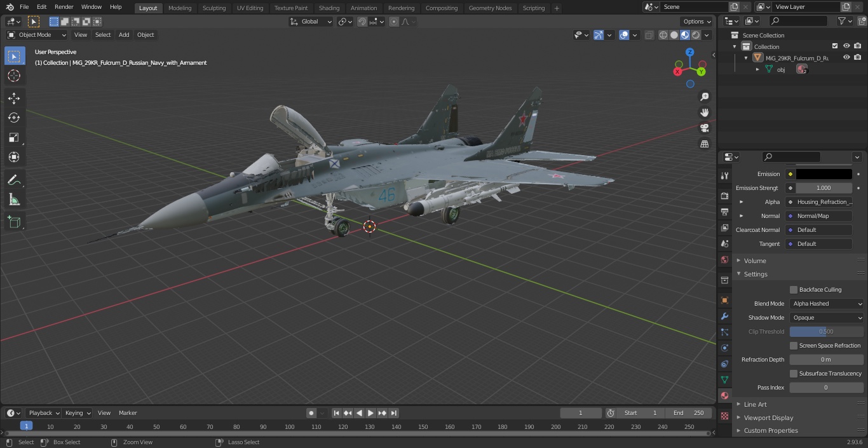Screen dimensions: 868x448
Task: Click the black Emission color swatch
Action: point(824,174)
